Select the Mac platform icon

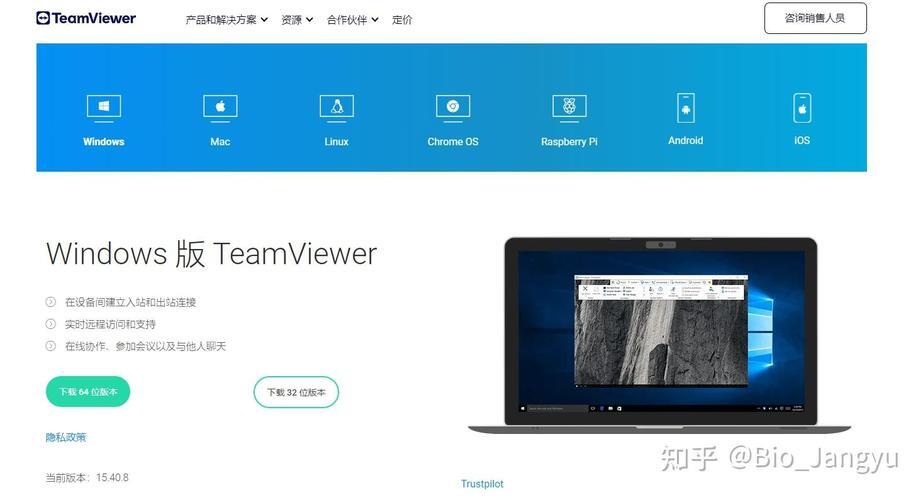(220, 106)
